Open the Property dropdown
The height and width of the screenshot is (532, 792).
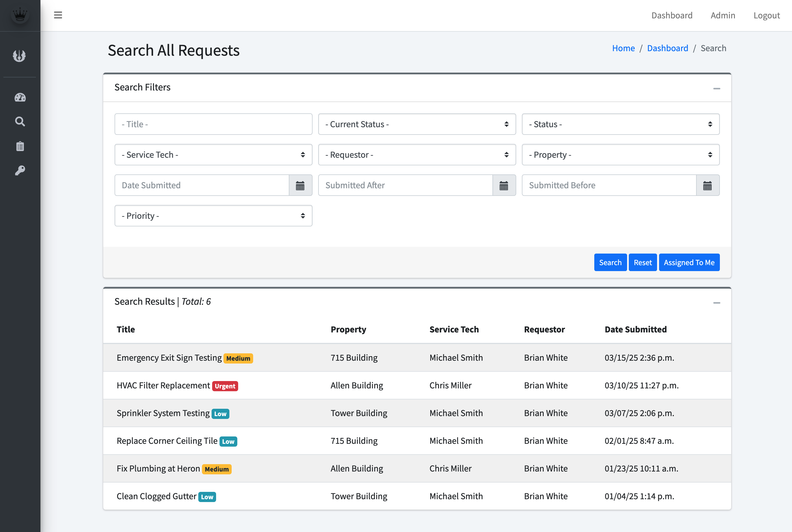(x=621, y=155)
